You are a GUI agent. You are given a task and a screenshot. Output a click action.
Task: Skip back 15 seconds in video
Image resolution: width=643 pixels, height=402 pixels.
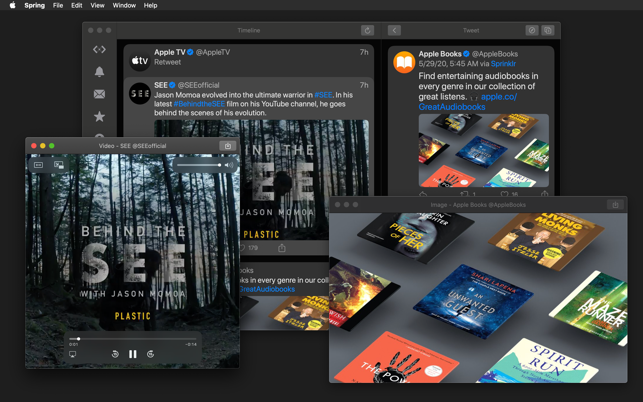[x=115, y=354]
